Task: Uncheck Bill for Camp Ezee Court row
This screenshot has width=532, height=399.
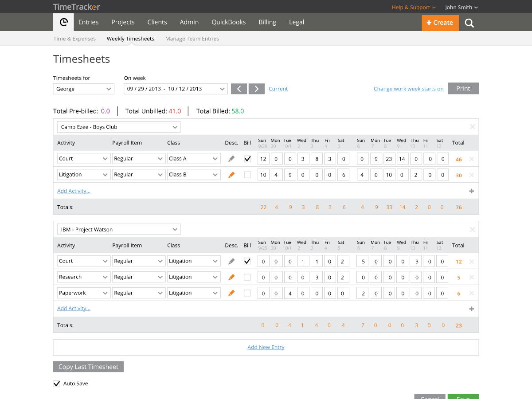Action: tap(247, 159)
